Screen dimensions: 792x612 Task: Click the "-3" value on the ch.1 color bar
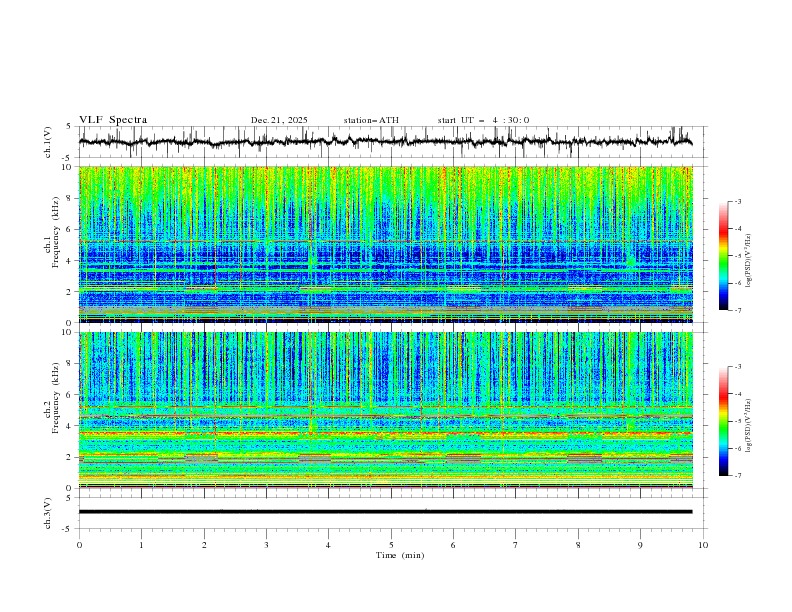737,201
